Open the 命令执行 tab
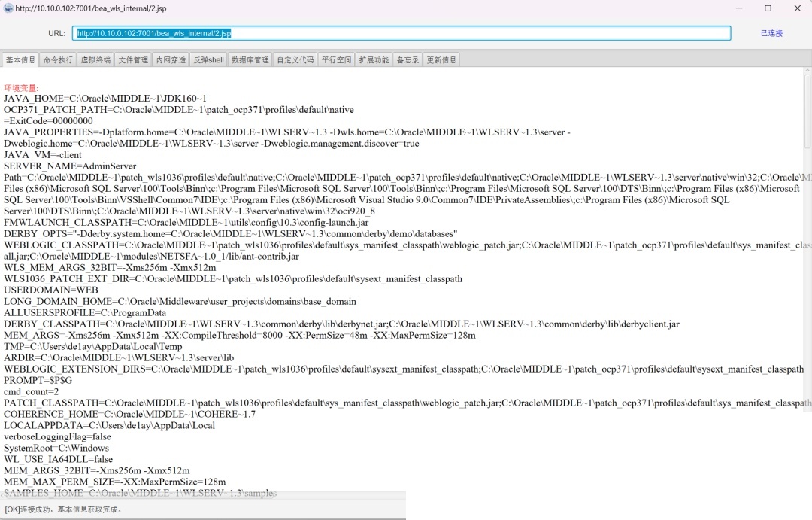 point(58,60)
